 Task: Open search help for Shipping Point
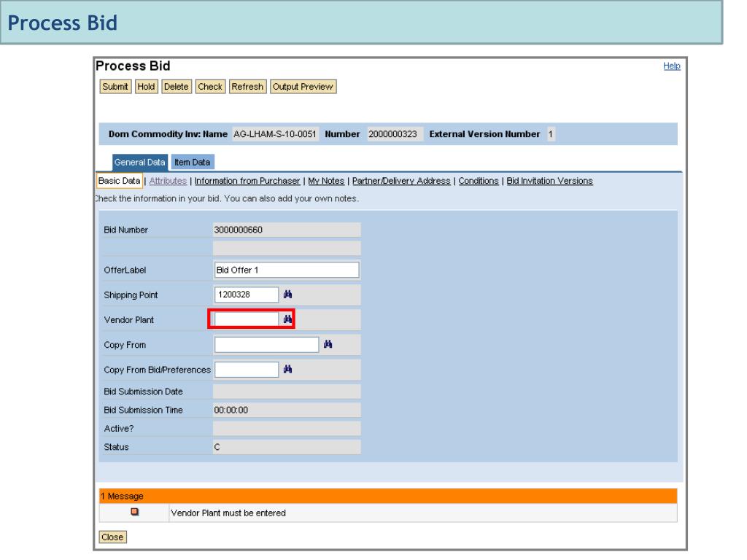(289, 295)
